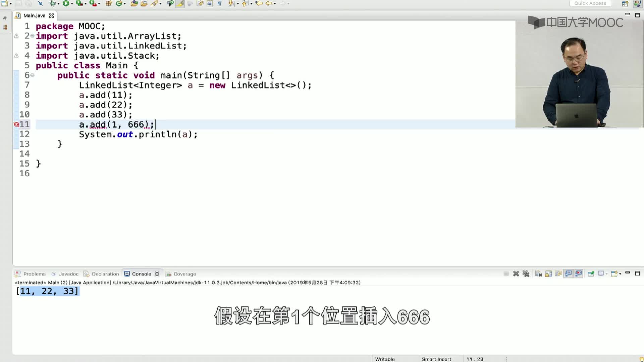
Task: Click the Open Type icon
Action: (x=134, y=3)
